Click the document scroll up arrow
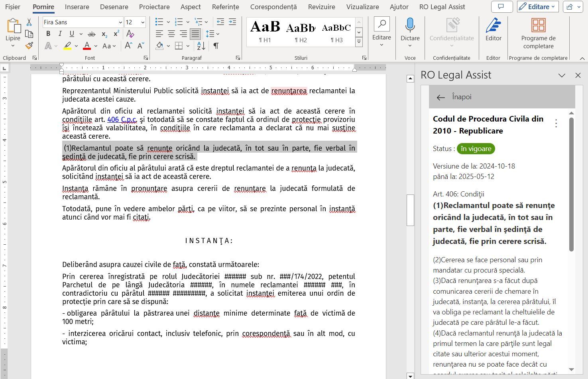The width and height of the screenshot is (588, 379). [x=410, y=79]
